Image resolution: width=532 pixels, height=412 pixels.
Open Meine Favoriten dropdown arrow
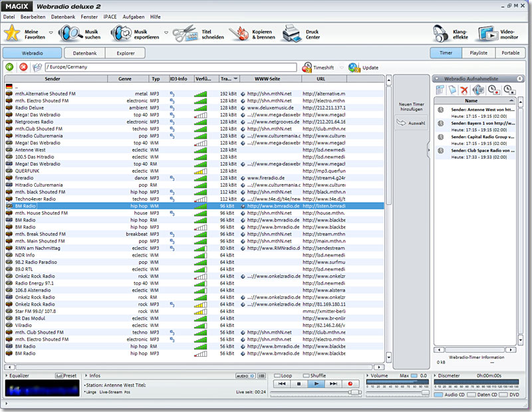51,33
